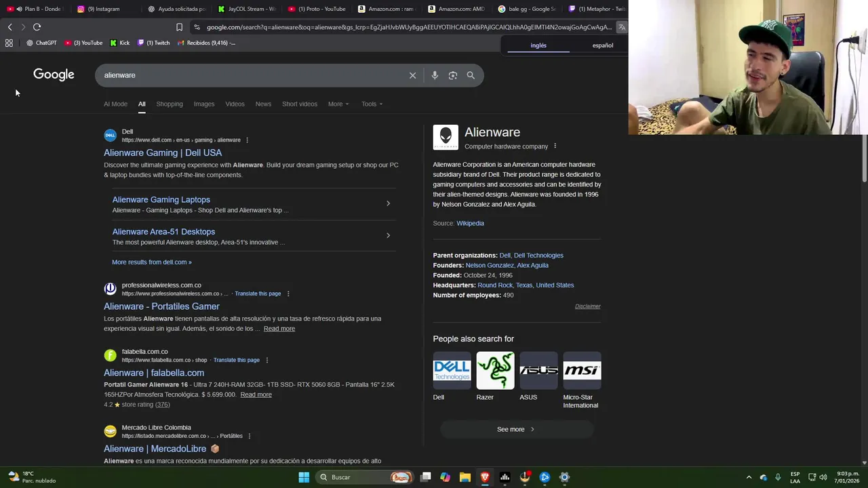Open the Settings gear in taskbar
This screenshot has width=868, height=488.
point(564,477)
